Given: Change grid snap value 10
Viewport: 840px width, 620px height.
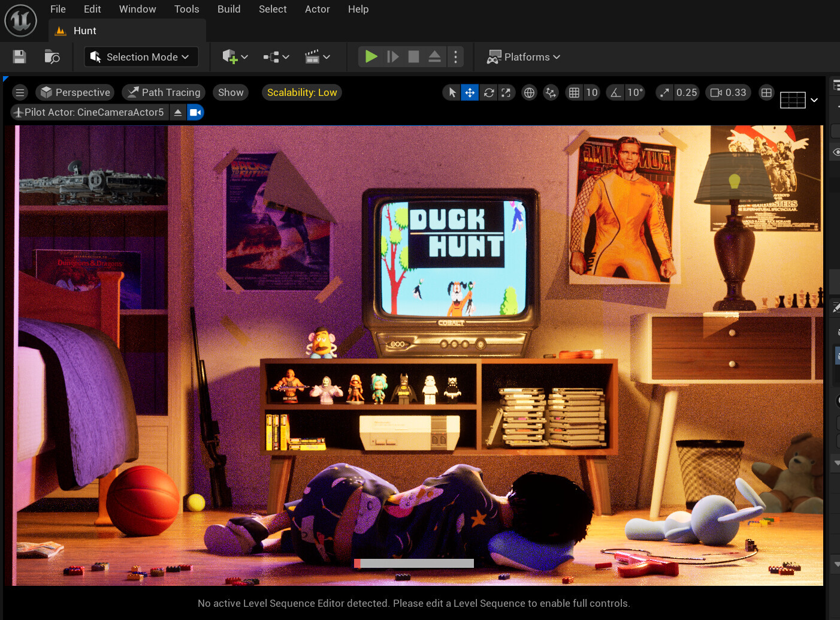Looking at the screenshot, I should (x=592, y=92).
